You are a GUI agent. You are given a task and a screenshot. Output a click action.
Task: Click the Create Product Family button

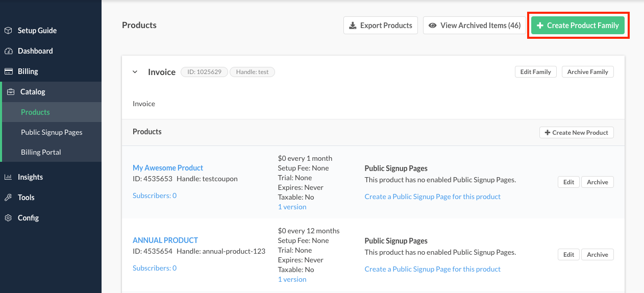tap(578, 26)
